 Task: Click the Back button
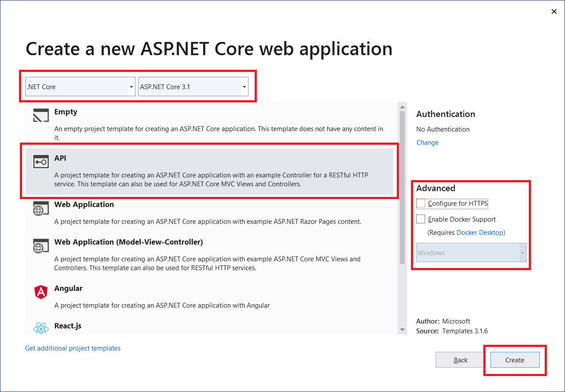click(460, 360)
